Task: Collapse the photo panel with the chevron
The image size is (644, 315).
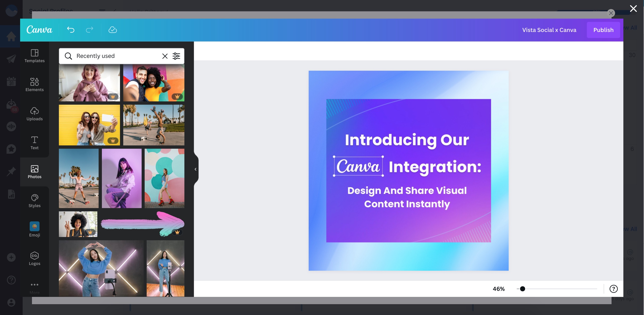Action: click(196, 169)
